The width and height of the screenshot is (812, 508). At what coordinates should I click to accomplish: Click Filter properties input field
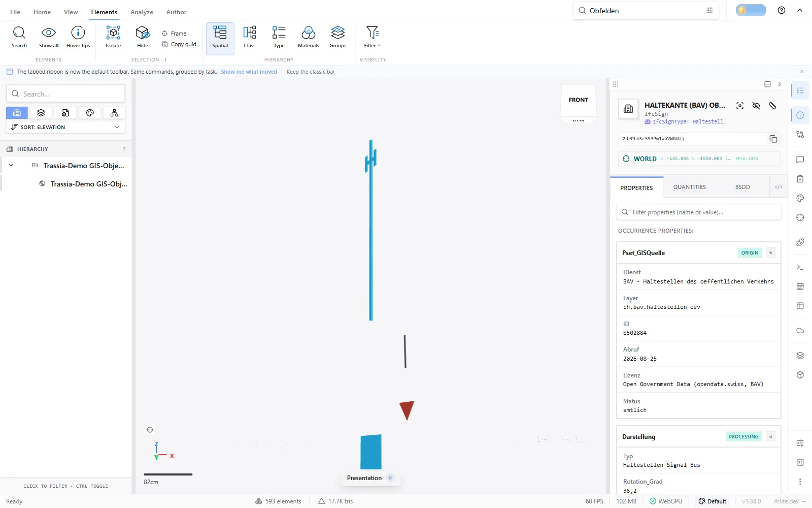tap(699, 212)
